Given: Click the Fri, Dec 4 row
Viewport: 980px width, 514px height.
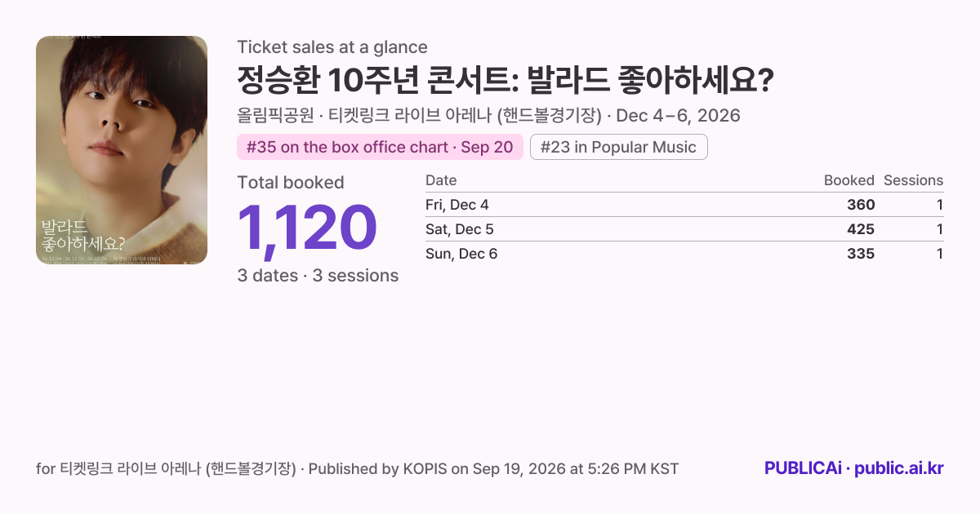Looking at the screenshot, I should pyautogui.click(x=684, y=205).
